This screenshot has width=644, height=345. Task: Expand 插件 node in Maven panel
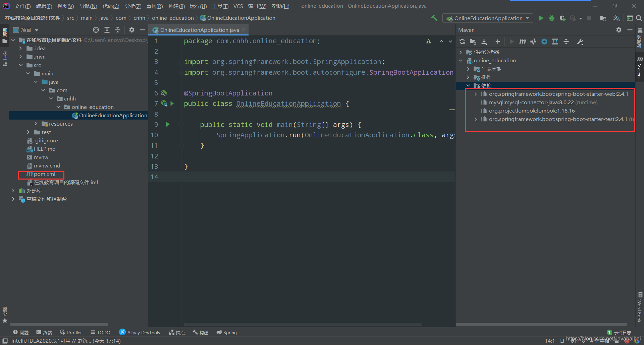point(468,77)
